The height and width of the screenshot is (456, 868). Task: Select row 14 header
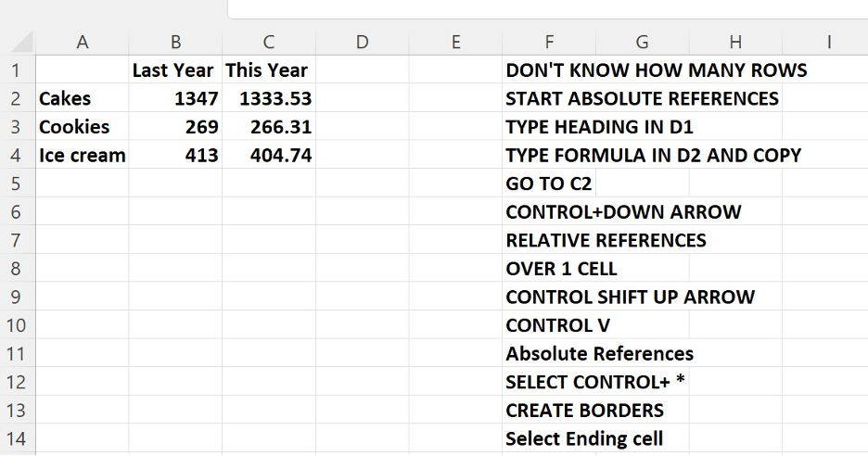point(17,438)
